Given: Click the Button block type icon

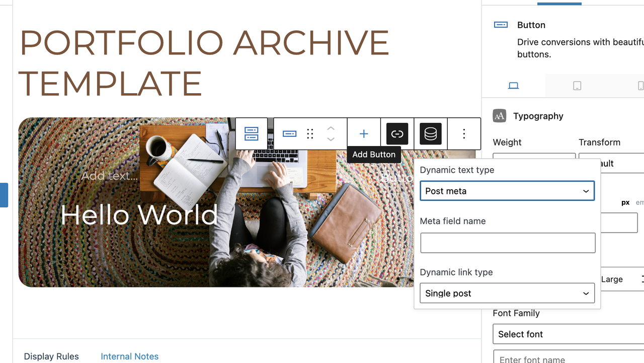Looking at the screenshot, I should coord(289,134).
